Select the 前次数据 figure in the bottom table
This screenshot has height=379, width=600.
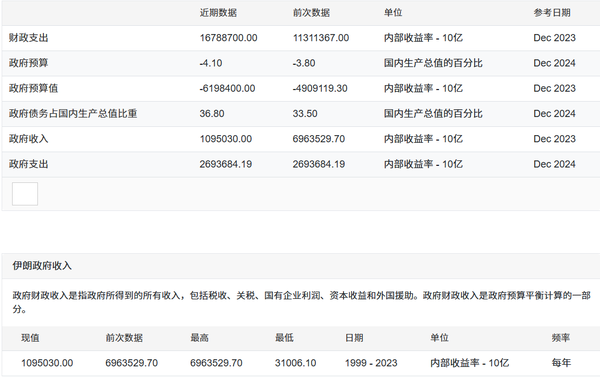tap(132, 363)
